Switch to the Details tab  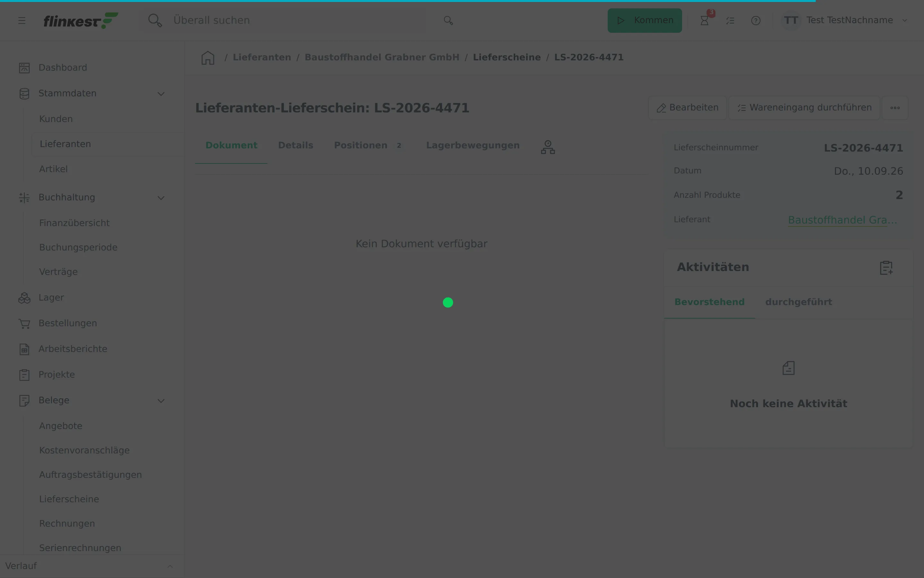295,146
